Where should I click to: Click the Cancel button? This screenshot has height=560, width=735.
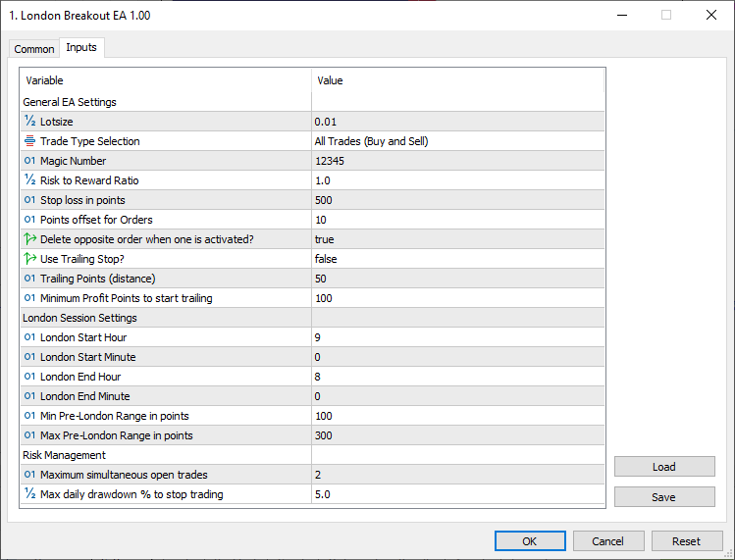point(608,541)
